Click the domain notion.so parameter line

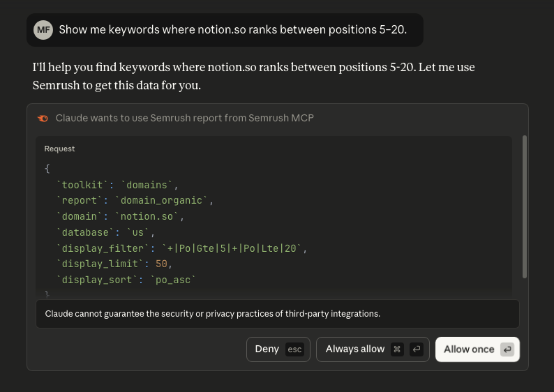pyautogui.click(x=120, y=216)
